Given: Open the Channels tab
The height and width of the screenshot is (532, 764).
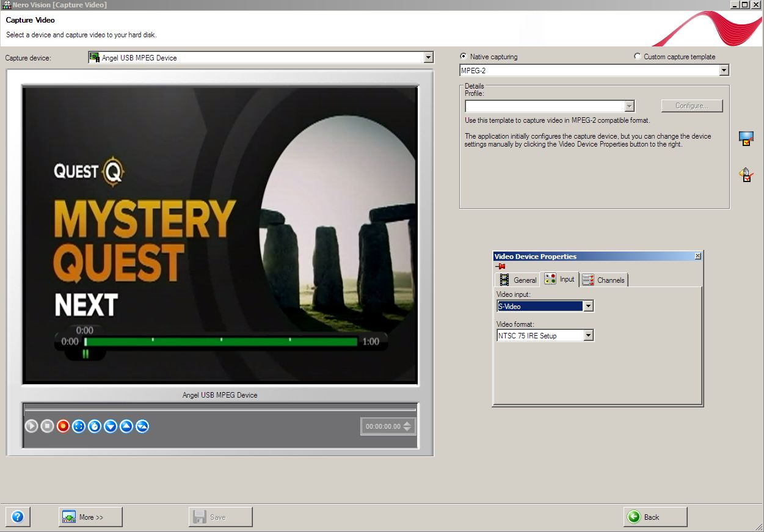Looking at the screenshot, I should (603, 280).
